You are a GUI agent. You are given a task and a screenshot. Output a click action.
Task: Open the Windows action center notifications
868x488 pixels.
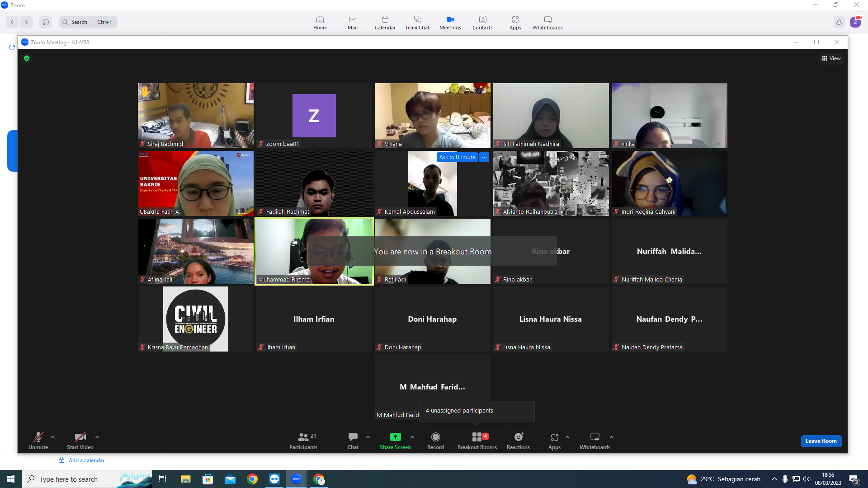pos(854,479)
